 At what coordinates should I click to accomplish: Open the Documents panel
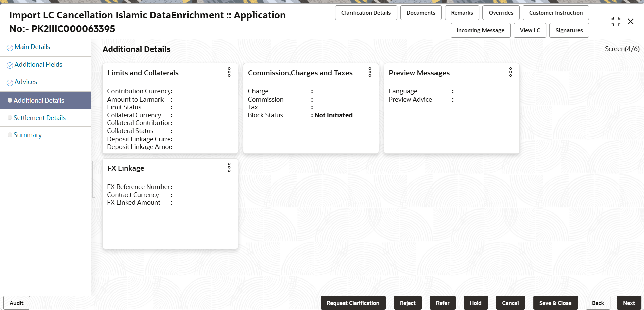click(421, 13)
